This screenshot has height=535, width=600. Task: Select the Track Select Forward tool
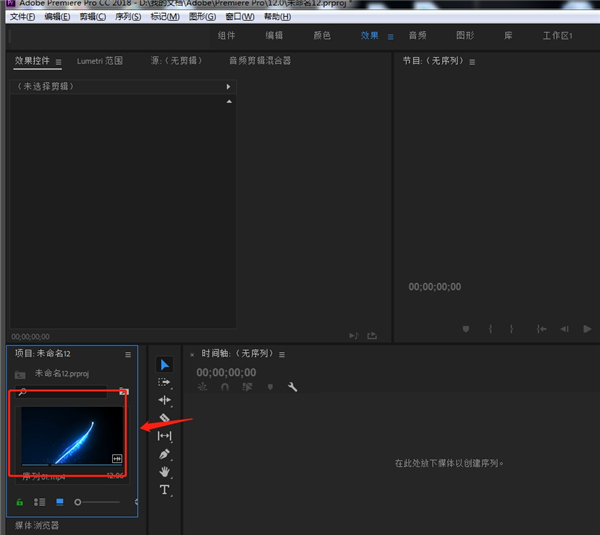coord(165,382)
